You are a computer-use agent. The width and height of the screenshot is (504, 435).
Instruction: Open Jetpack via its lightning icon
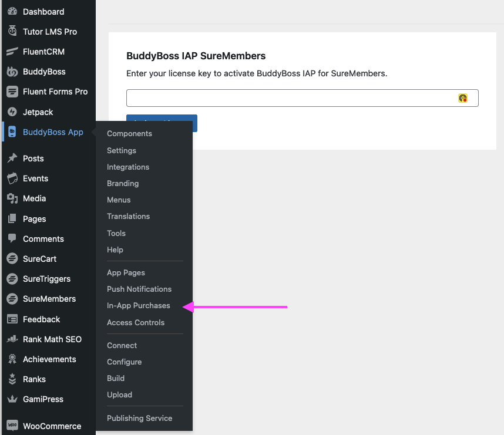point(12,112)
